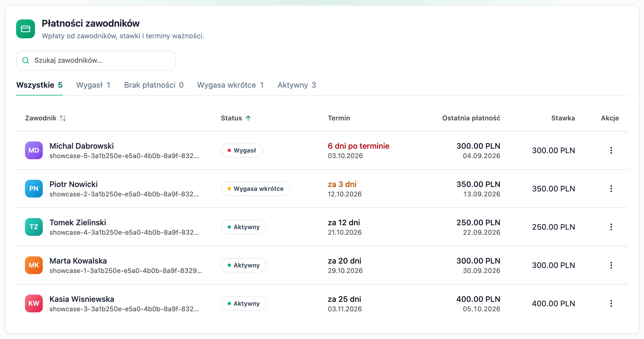
Task: Click the name Kasia Wisniewska
Action: [x=82, y=299]
